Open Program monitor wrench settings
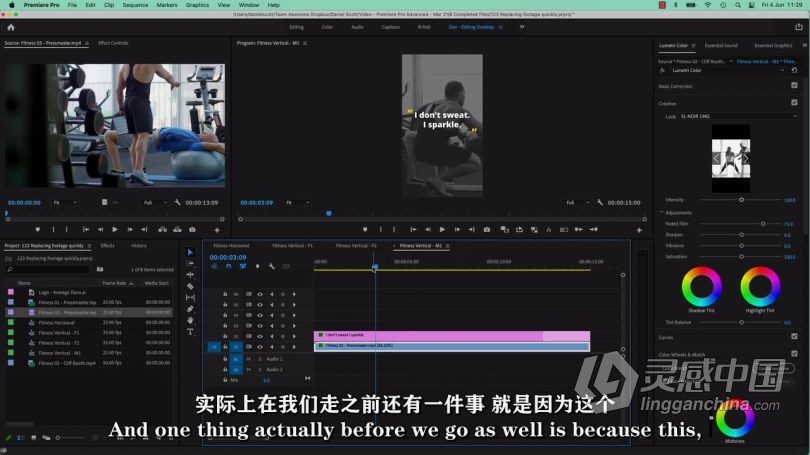 [x=600, y=202]
